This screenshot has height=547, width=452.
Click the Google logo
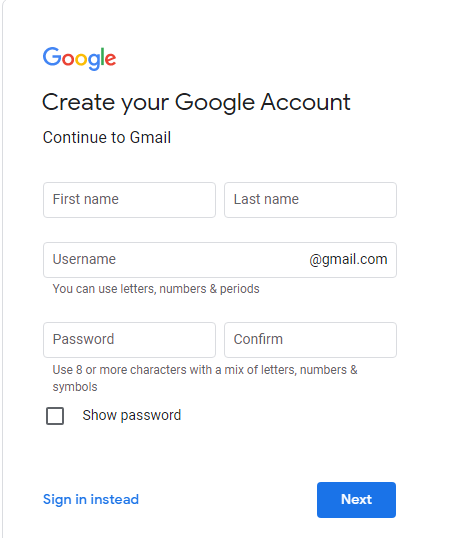pos(79,58)
